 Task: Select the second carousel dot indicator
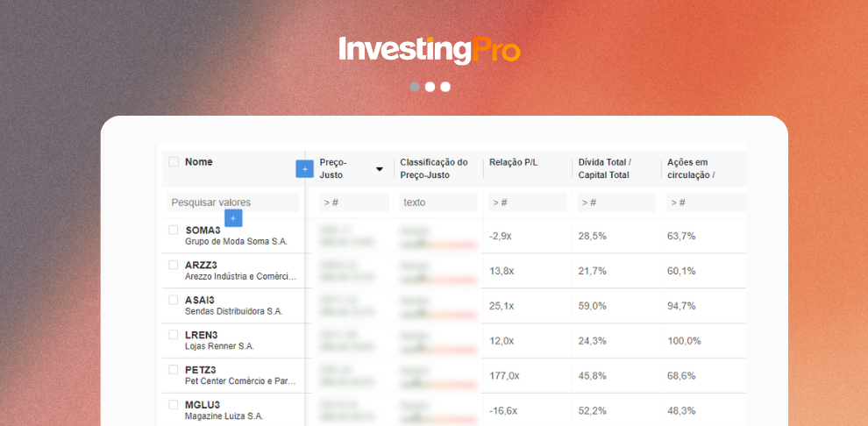430,87
